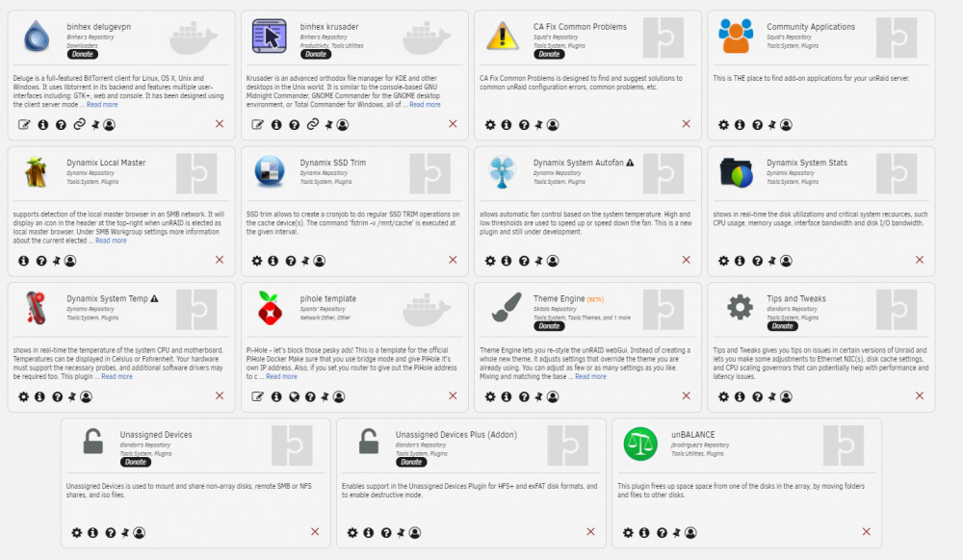
Task: Click Donate on binhex krusader card
Action: tap(316, 54)
